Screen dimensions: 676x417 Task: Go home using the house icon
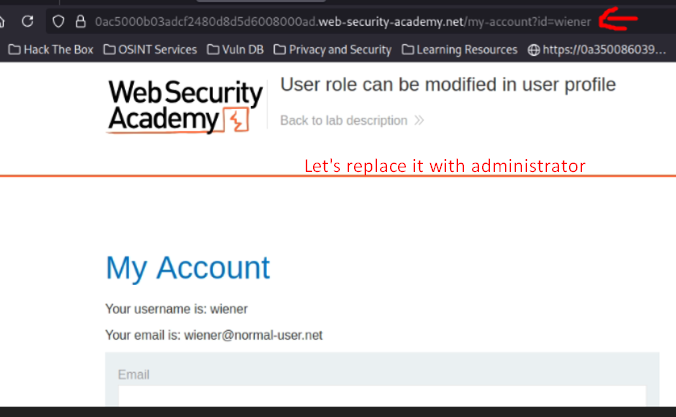click(x=2, y=21)
